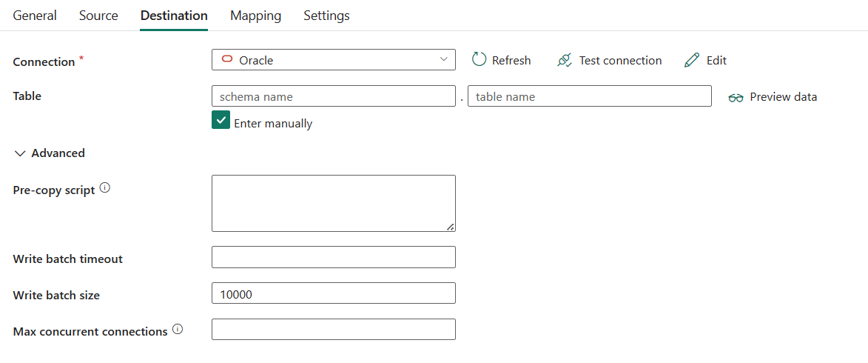This screenshot has width=868, height=363.
Task: Click the schema name input field
Action: (x=333, y=96)
